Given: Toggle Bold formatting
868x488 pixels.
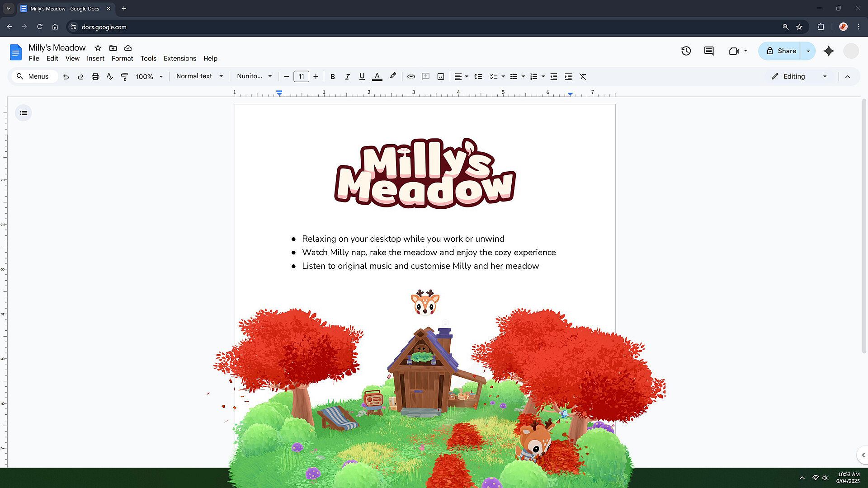Looking at the screenshot, I should click(x=332, y=77).
